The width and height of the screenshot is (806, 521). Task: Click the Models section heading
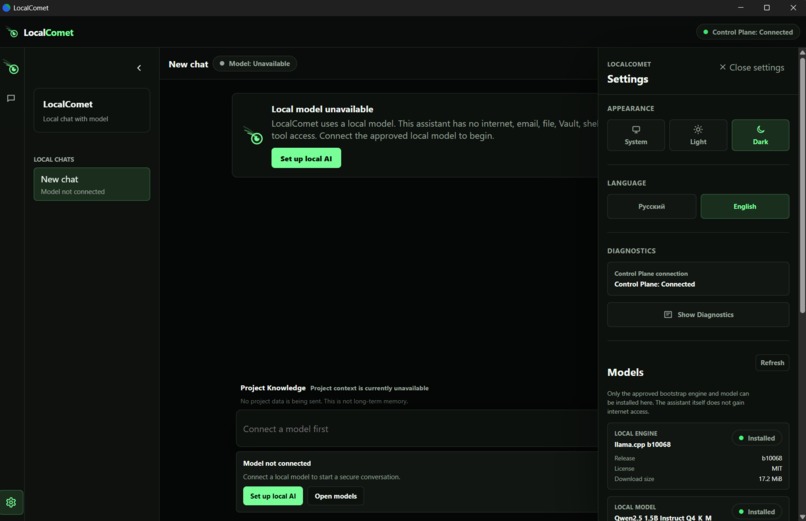pyautogui.click(x=625, y=372)
